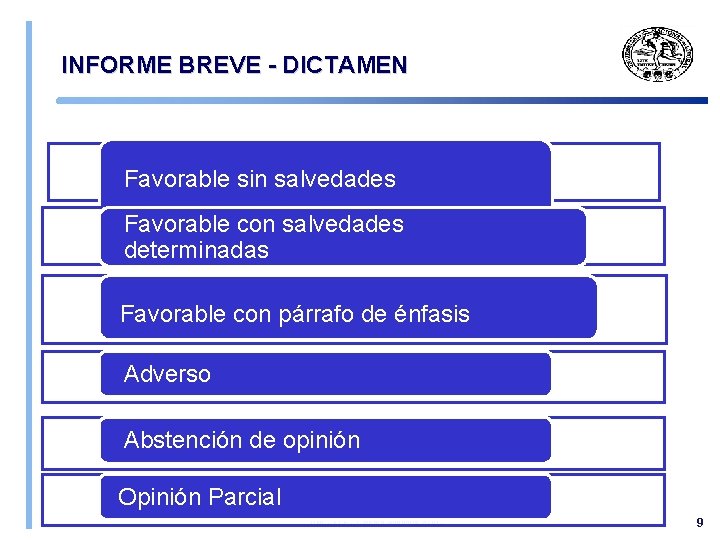The height and width of the screenshot is (540, 720).
Task: Select the Opinión Parcial box
Action: tap(325, 496)
